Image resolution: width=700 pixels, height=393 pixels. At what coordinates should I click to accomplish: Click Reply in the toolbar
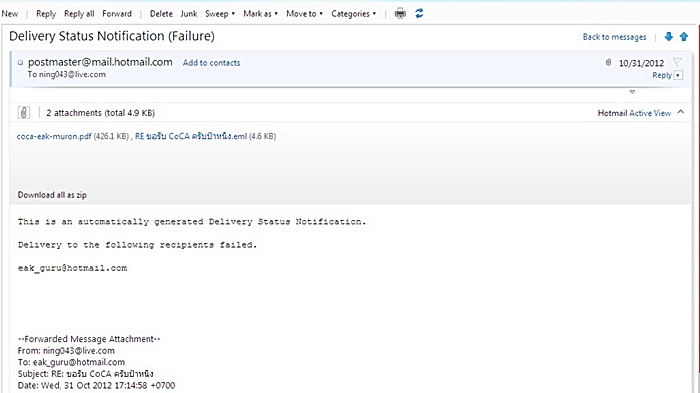[46, 14]
